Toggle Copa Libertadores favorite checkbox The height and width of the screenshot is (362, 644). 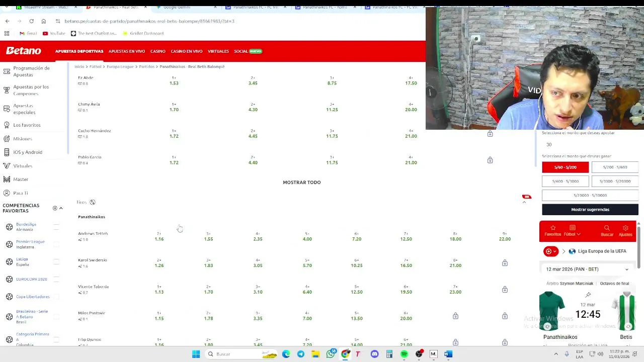point(56,297)
